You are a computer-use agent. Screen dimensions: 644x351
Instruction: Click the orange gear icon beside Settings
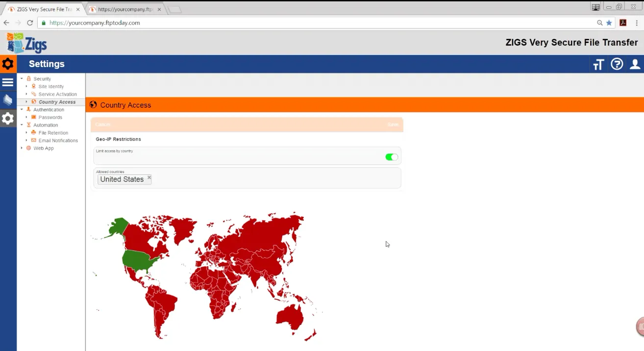point(8,64)
